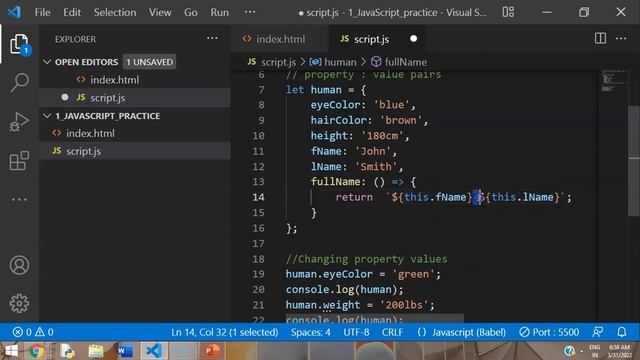Click the 1 UNSAVED badge
The image size is (640, 360).
click(149, 62)
